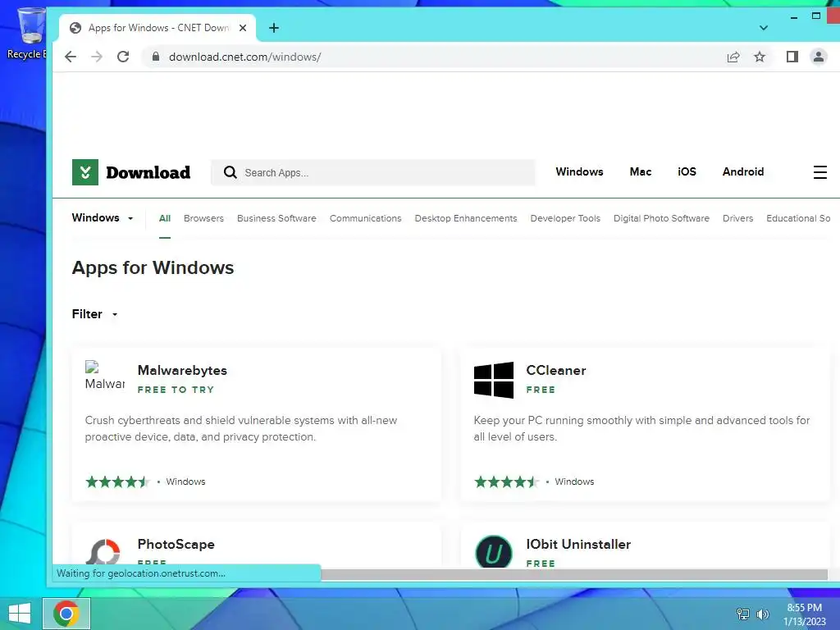Click the IObit Uninstaller icon

click(x=493, y=551)
